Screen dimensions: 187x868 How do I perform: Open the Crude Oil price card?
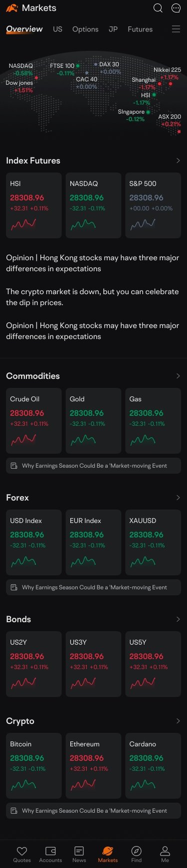click(x=34, y=421)
